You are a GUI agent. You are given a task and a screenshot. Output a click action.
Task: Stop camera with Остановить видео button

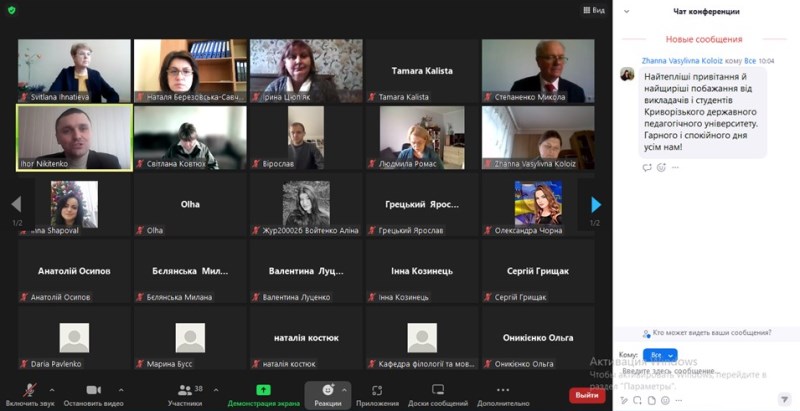(93, 395)
